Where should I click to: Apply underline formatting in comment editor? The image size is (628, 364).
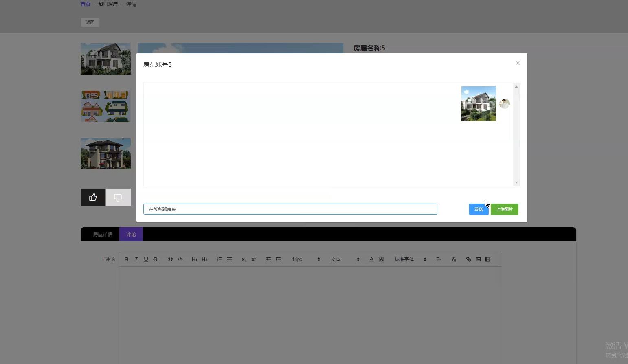tap(146, 259)
